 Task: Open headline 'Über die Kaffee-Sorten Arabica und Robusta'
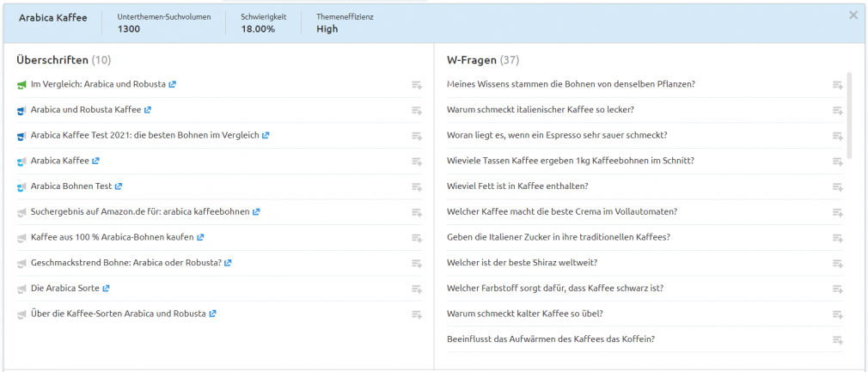point(119,314)
